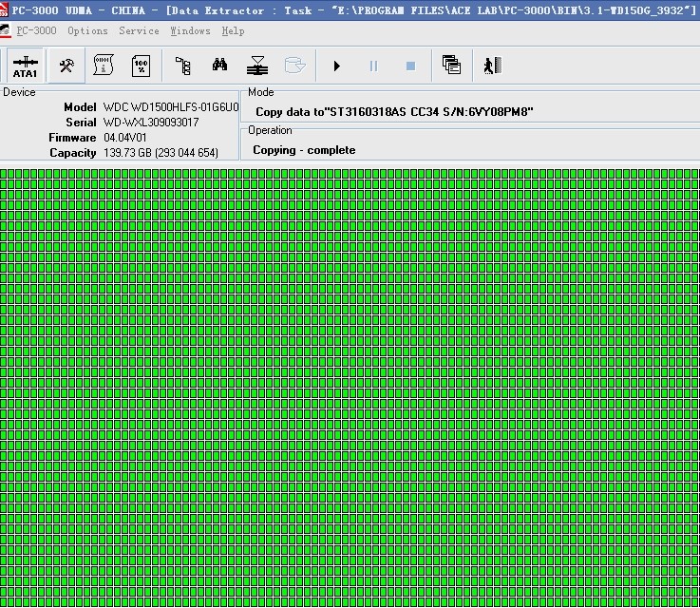Click the application icon in title bar
Image resolution: width=700 pixels, height=608 pixels.
pyautogui.click(x=6, y=9)
